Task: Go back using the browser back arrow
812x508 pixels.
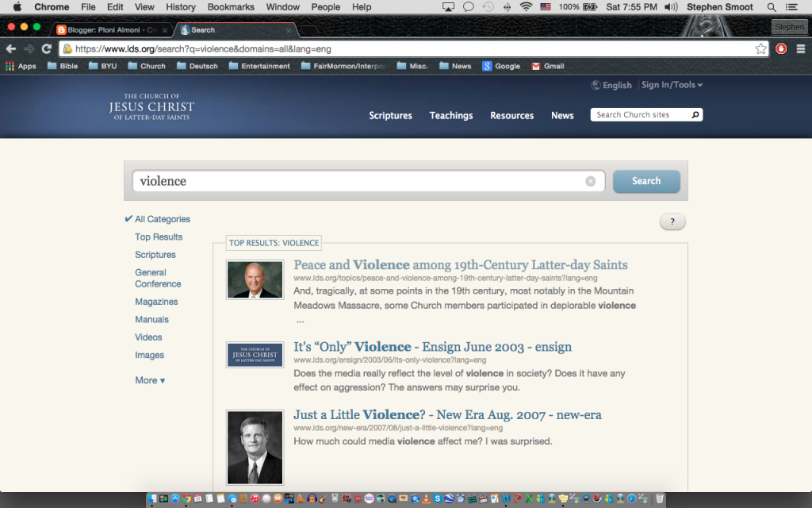Action: point(11,48)
